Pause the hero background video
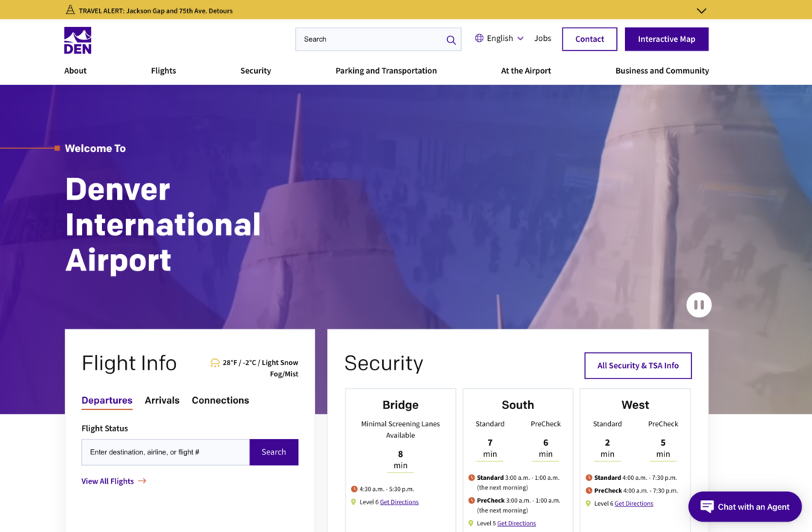Viewport: 812px width, 532px height. click(699, 305)
